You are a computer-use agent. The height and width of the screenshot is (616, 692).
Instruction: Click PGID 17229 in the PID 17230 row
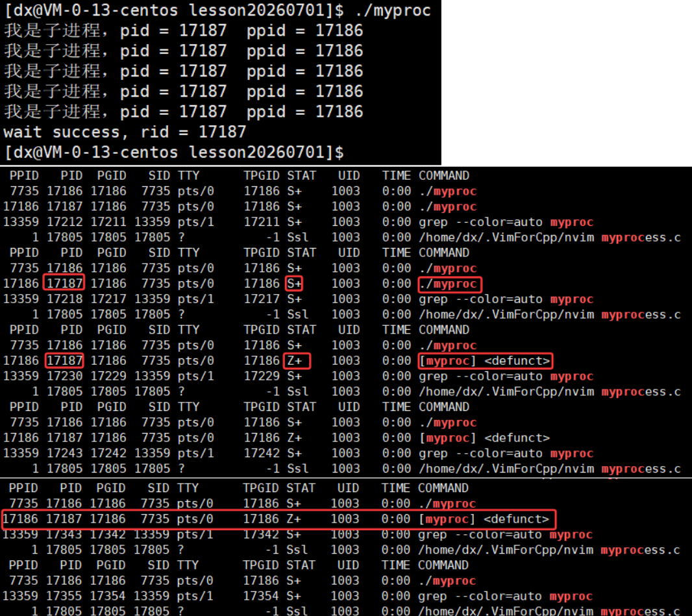[108, 376]
